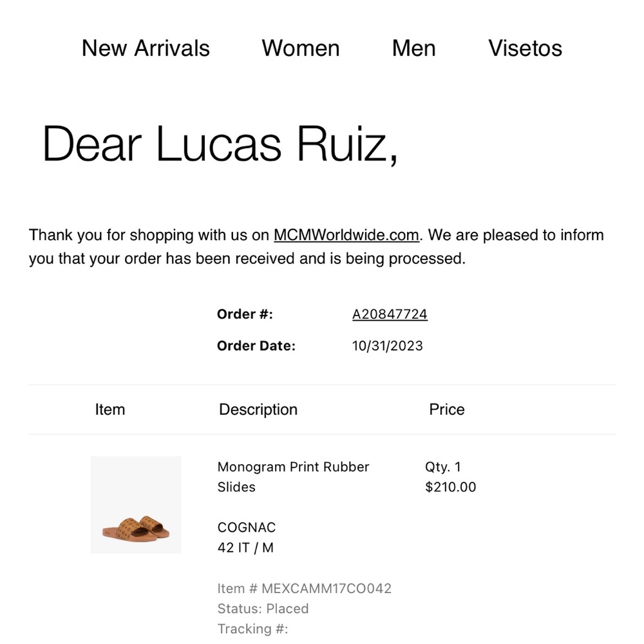This screenshot has width=644, height=644.
Task: Click the Description column header
Action: [x=258, y=410]
